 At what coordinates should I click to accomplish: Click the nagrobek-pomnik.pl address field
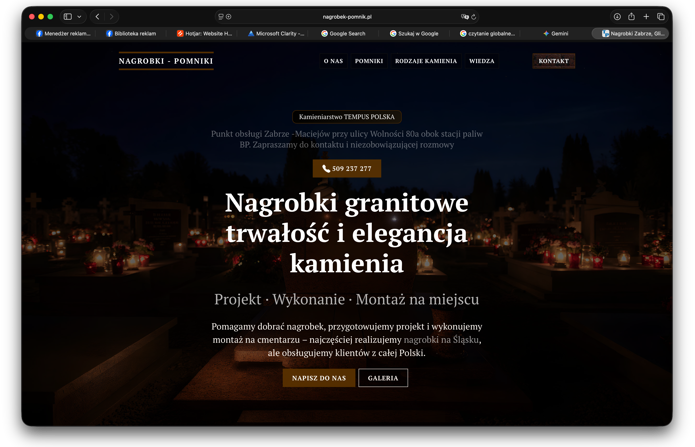(x=347, y=17)
